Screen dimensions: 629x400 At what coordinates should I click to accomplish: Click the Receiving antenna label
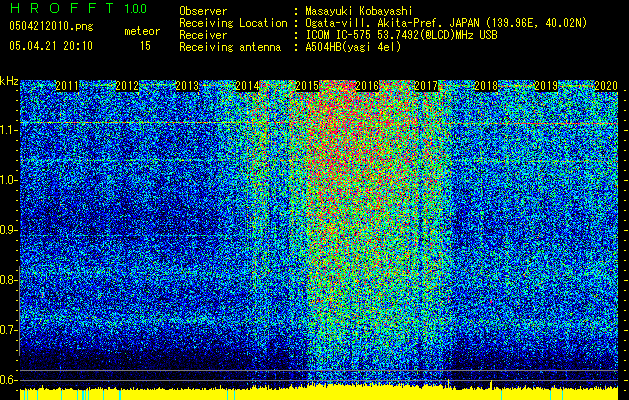point(230,47)
